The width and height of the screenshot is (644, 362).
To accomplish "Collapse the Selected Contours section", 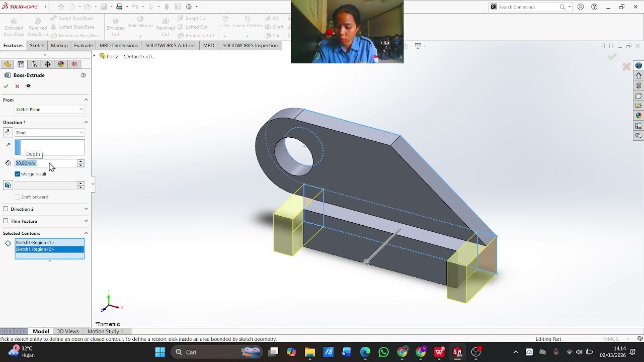I will point(86,233).
